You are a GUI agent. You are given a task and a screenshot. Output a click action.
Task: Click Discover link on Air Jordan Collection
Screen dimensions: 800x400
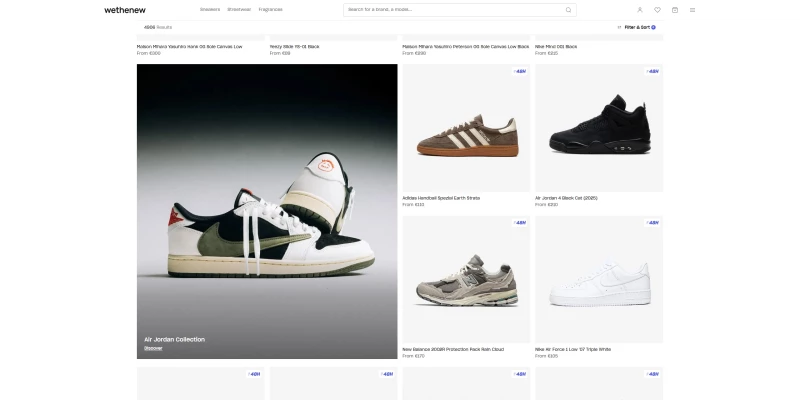tap(153, 348)
